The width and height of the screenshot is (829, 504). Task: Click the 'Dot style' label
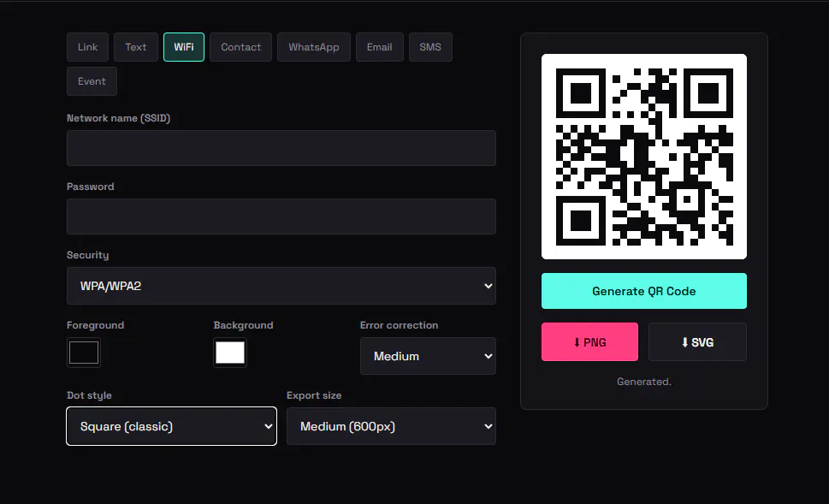[89, 395]
